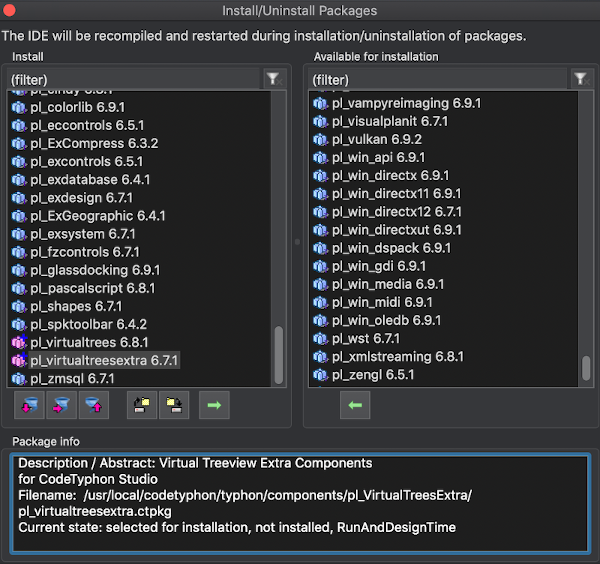Image resolution: width=600 pixels, height=564 pixels.
Task: Click inside the Package info text box
Action: click(x=300, y=504)
